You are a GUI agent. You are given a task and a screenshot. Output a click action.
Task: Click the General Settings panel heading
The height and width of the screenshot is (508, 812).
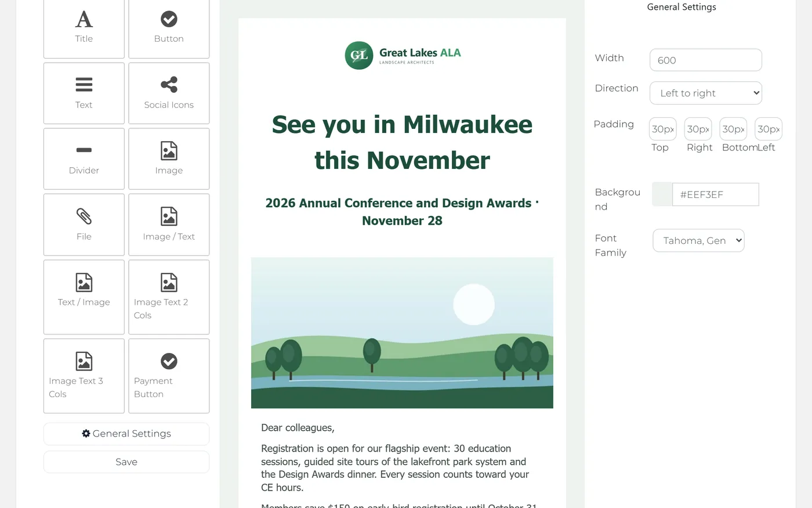coord(681,7)
